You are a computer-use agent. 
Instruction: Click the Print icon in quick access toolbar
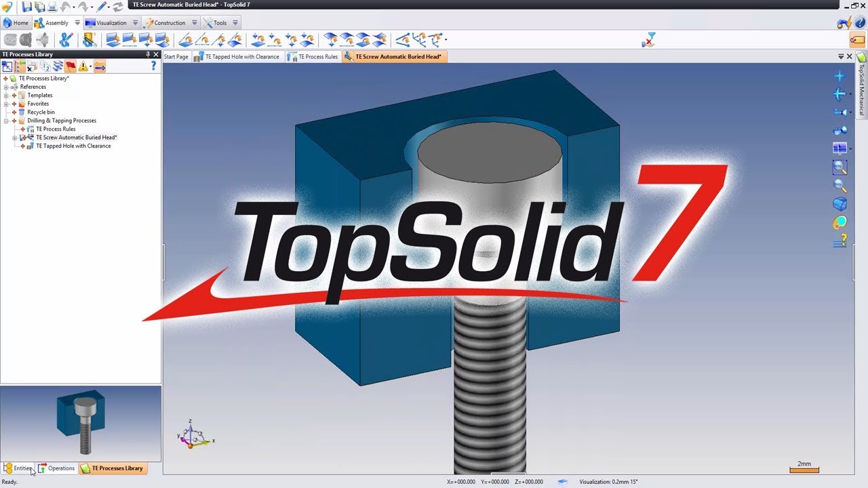pyautogui.click(x=53, y=7)
